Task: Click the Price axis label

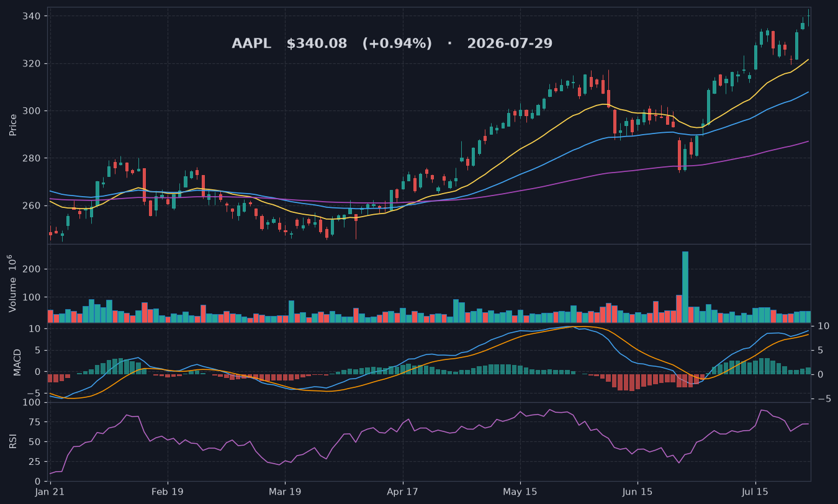Action: [x=13, y=125]
